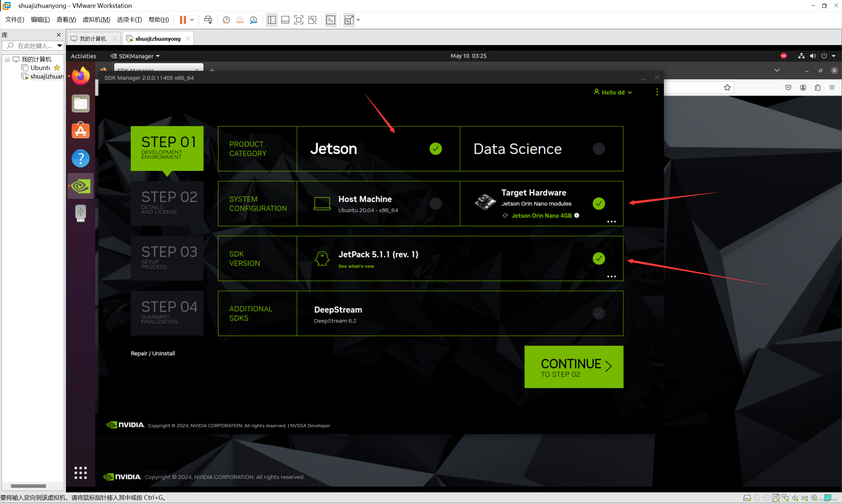This screenshot has height=504, width=842.
Task: Click the library search input field
Action: point(33,45)
